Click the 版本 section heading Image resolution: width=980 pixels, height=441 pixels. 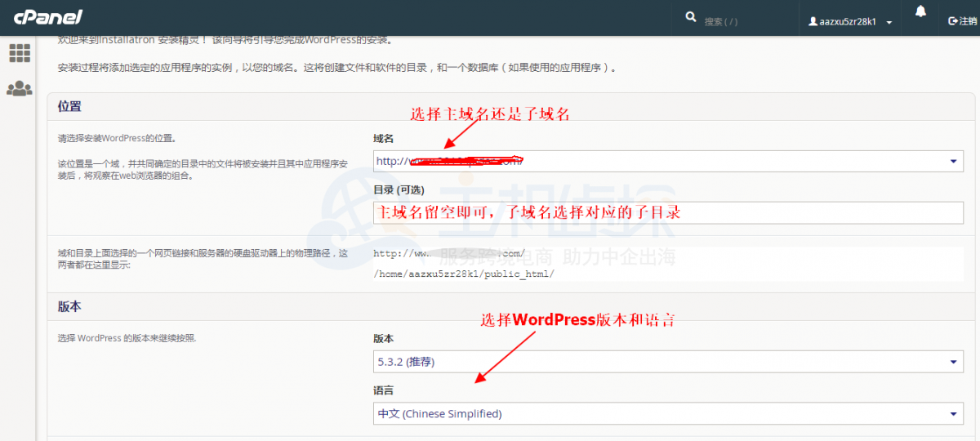pos(69,307)
